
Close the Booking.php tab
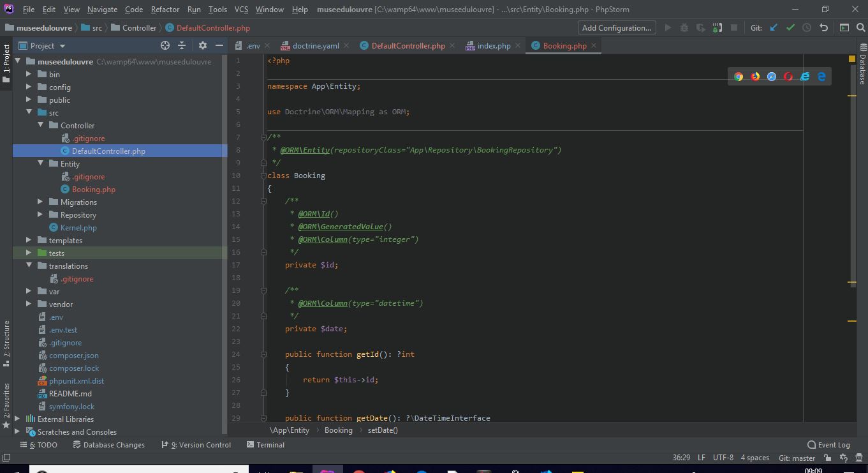594,45
